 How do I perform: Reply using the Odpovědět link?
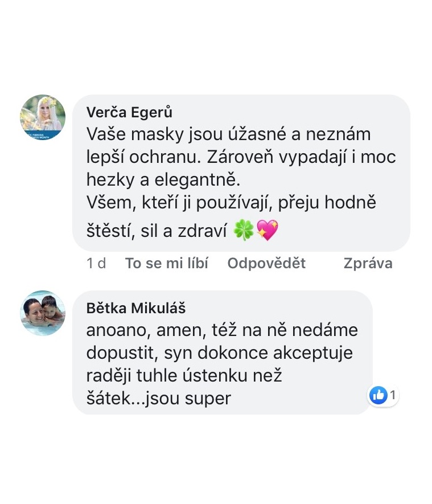pos(266,263)
